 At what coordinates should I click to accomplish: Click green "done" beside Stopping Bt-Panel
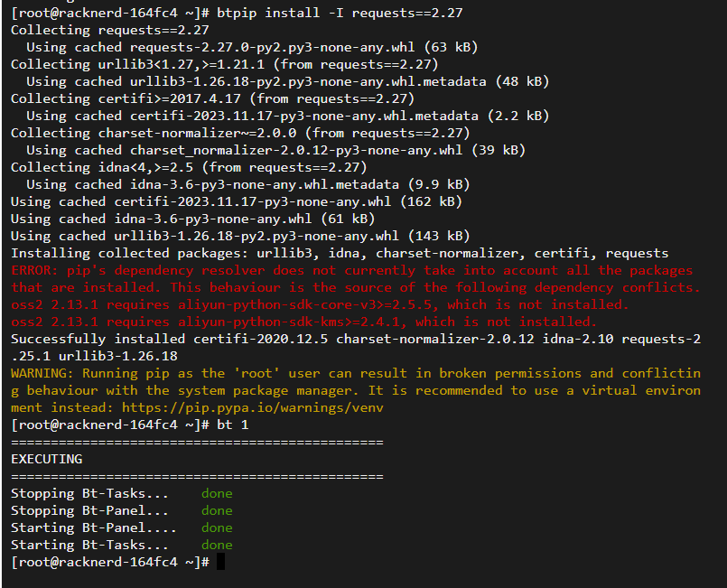tap(217, 510)
